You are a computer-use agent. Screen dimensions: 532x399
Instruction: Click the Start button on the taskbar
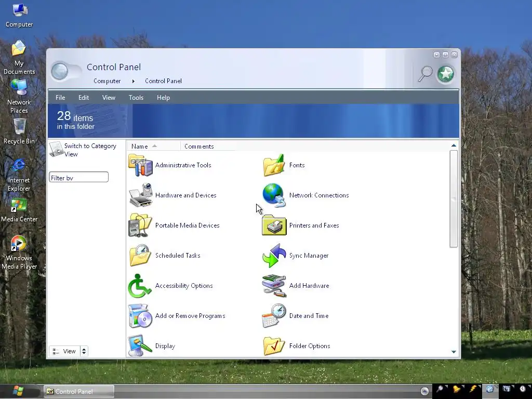(x=19, y=391)
